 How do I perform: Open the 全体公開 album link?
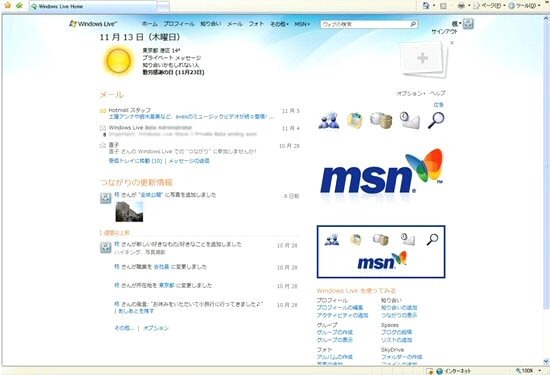point(151,195)
